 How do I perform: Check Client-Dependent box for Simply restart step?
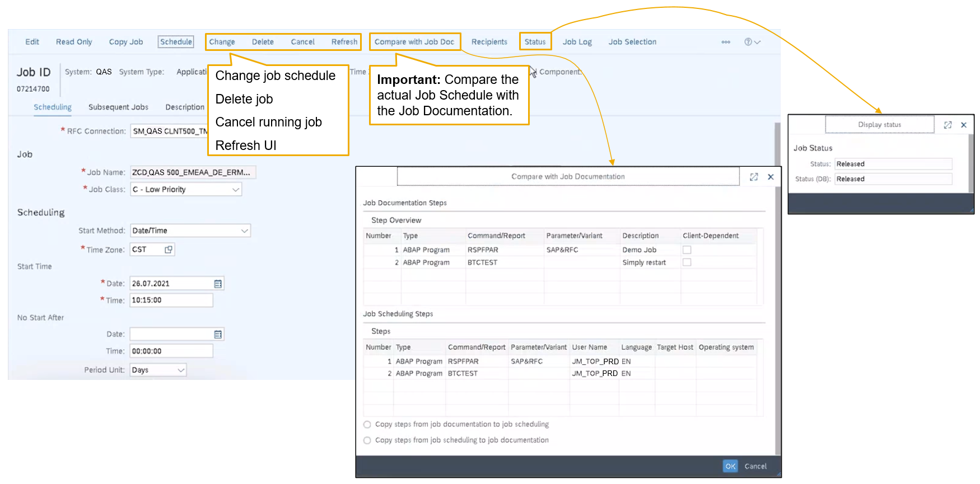687,262
